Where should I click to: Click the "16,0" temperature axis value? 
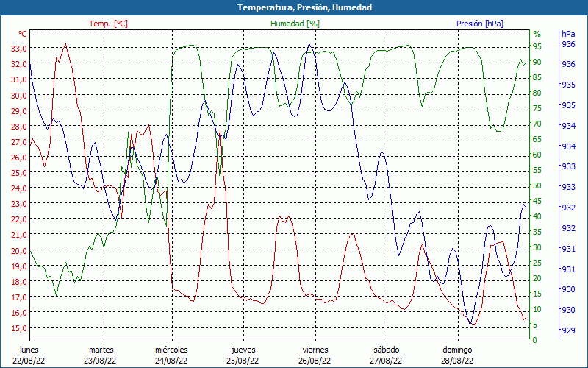[19, 312]
